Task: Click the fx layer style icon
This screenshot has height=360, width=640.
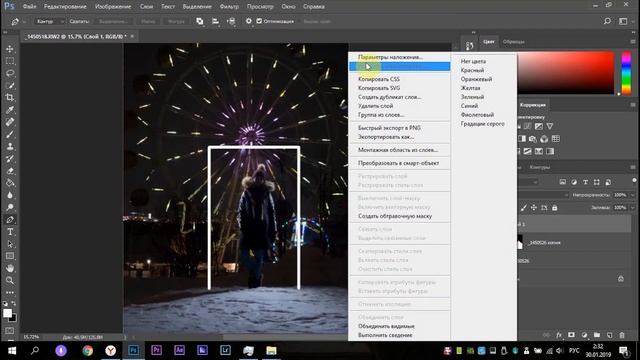Action: (559, 335)
